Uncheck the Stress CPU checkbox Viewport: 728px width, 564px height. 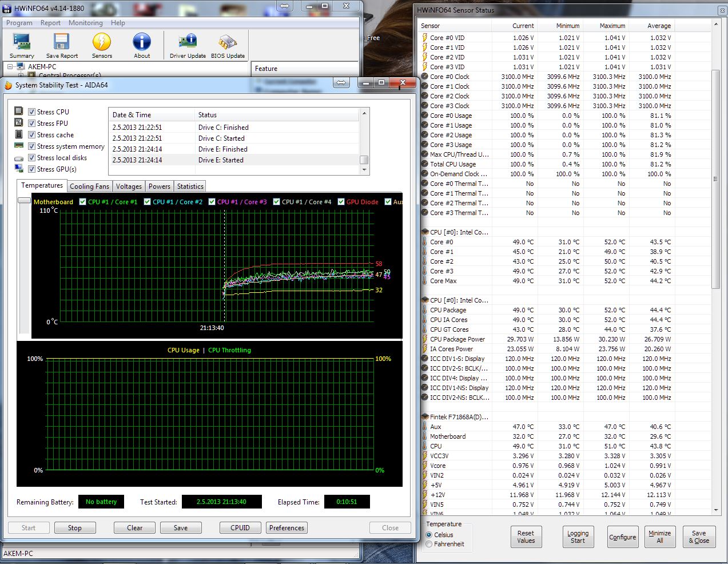[x=32, y=112]
